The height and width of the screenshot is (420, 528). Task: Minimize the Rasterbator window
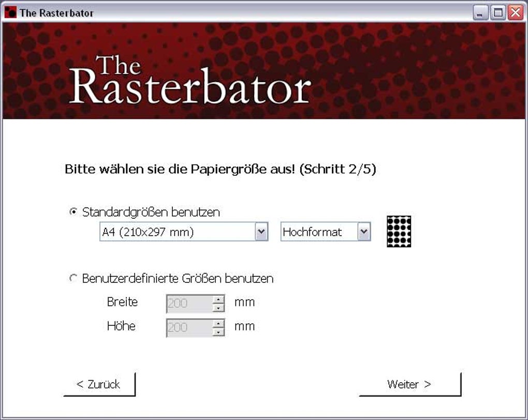click(480, 13)
